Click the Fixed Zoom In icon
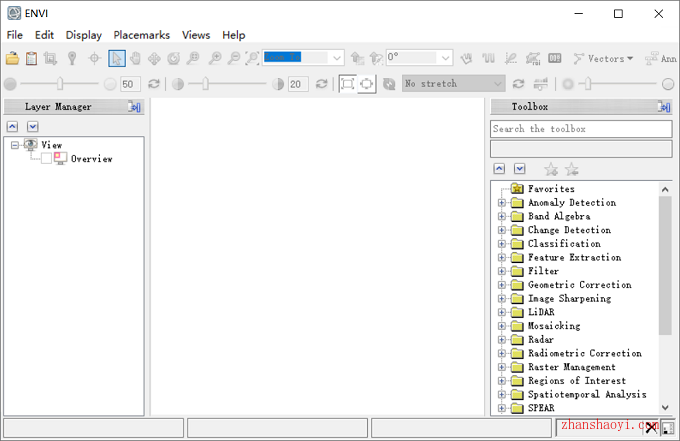Viewport: 680px width, 441px height. pos(215,58)
